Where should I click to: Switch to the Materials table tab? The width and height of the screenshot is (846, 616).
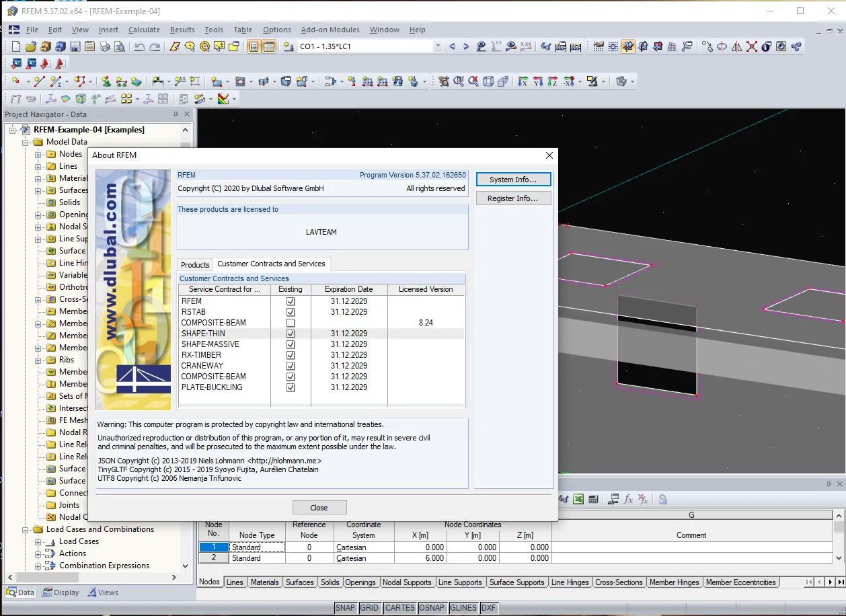[x=264, y=582]
